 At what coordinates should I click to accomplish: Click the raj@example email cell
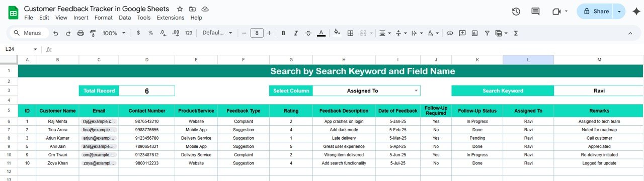[x=99, y=121]
